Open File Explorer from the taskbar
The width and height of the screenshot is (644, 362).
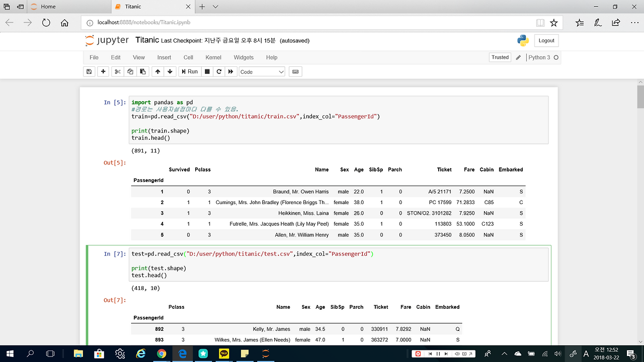coord(78,354)
